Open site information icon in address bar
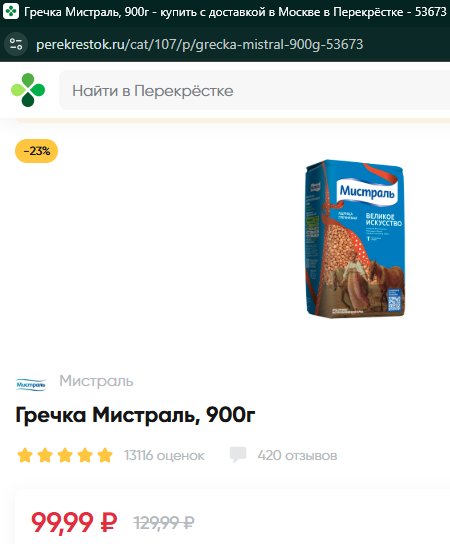The height and width of the screenshot is (544, 450). (x=16, y=44)
